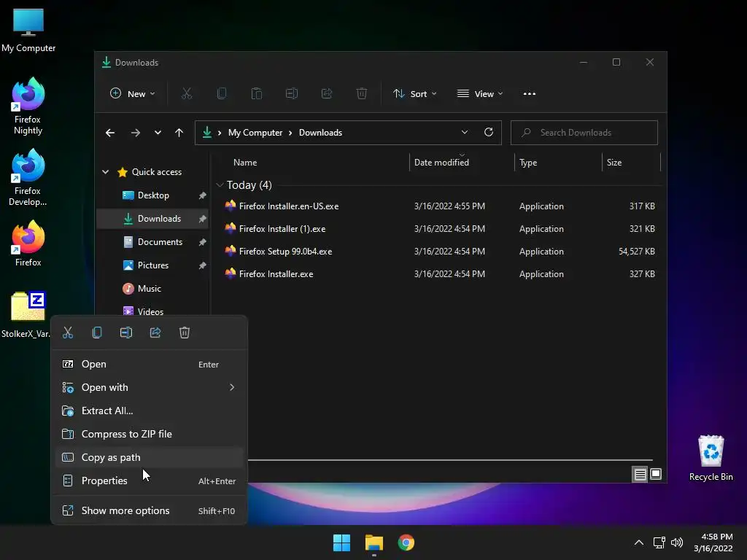
Task: Click Paste icon in Explorer toolbar
Action: click(x=256, y=94)
